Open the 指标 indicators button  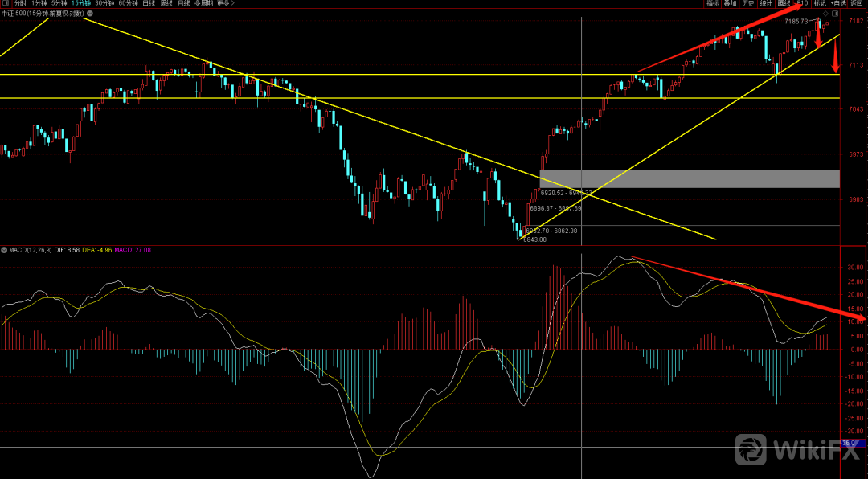coord(712,4)
